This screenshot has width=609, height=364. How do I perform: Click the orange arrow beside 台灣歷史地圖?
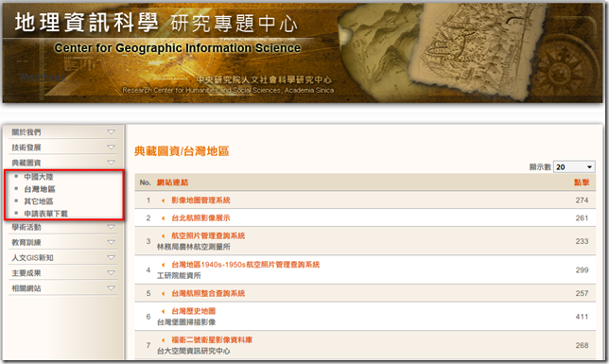coord(163,312)
